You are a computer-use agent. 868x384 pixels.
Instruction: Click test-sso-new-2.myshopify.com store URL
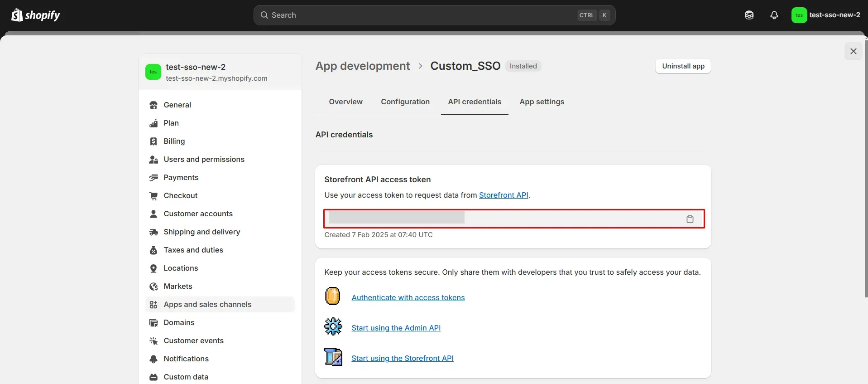216,78
